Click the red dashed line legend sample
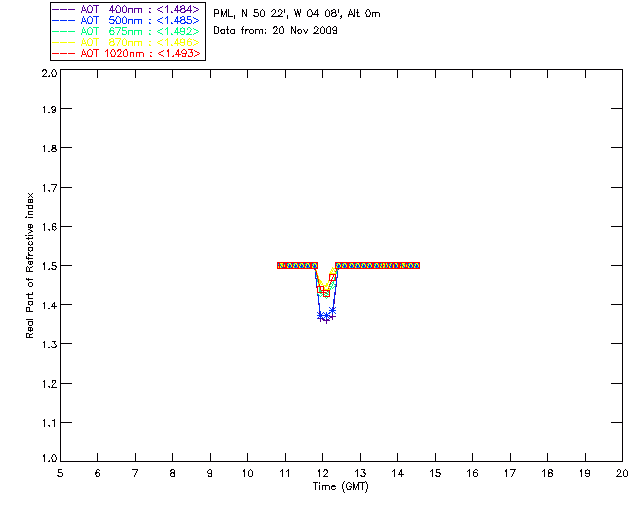Screen dimensions: 640x512 coord(64,53)
